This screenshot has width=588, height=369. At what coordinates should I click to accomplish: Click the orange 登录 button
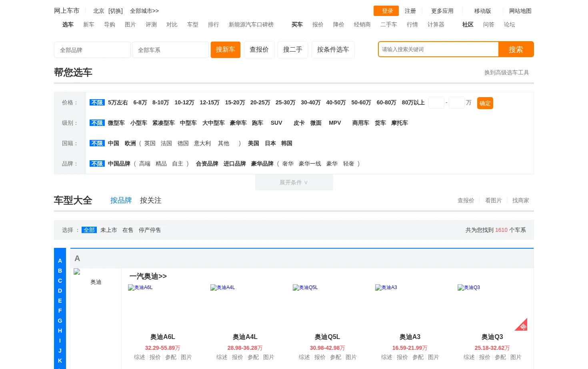pyautogui.click(x=386, y=11)
